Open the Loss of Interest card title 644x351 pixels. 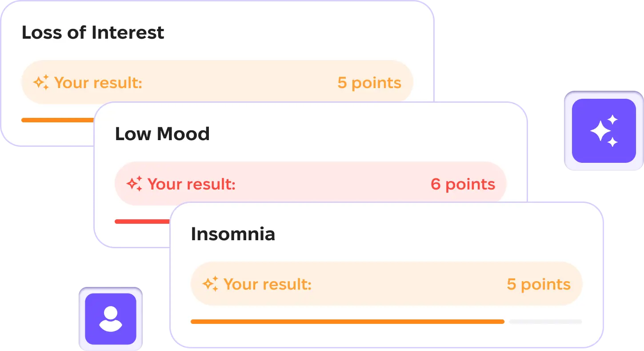tap(93, 32)
